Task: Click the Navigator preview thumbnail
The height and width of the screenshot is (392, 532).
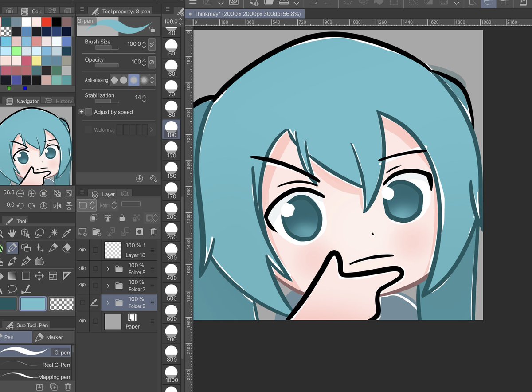Action: [x=36, y=146]
